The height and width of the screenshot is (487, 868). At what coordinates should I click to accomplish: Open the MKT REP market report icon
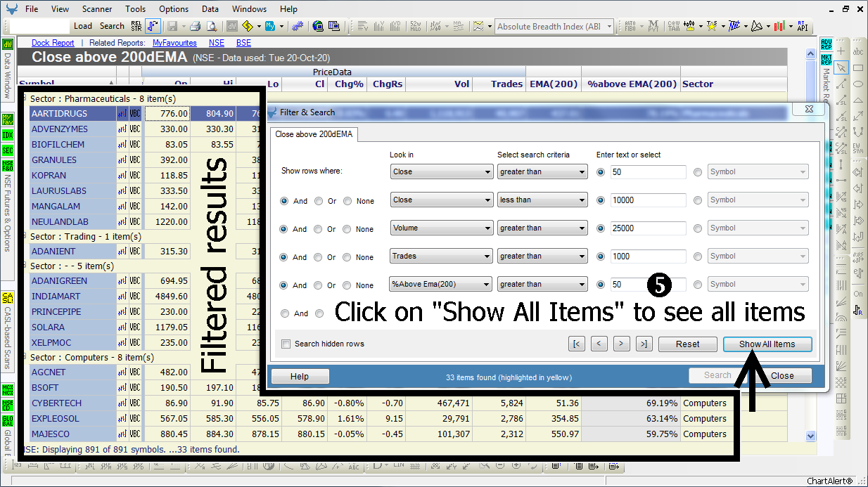pos(826,59)
